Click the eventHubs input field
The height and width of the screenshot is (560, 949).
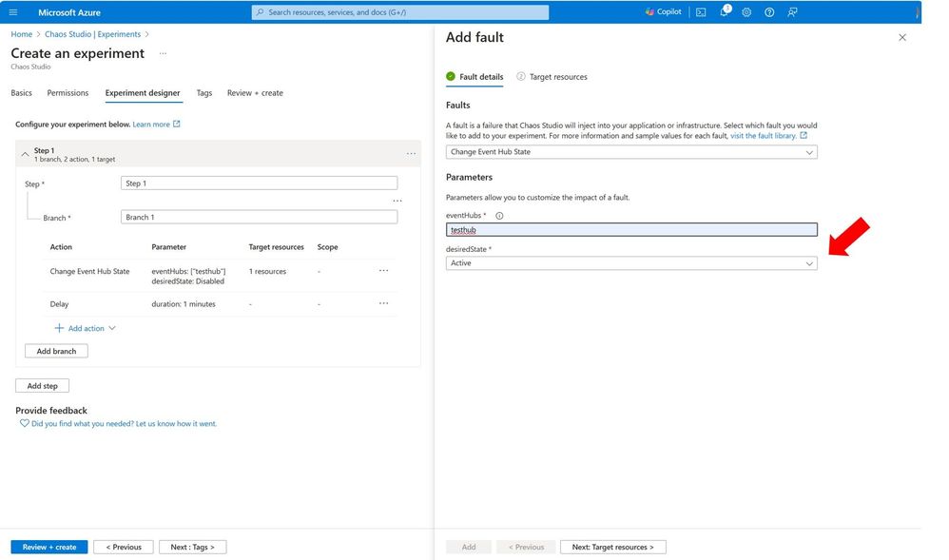[631, 229]
